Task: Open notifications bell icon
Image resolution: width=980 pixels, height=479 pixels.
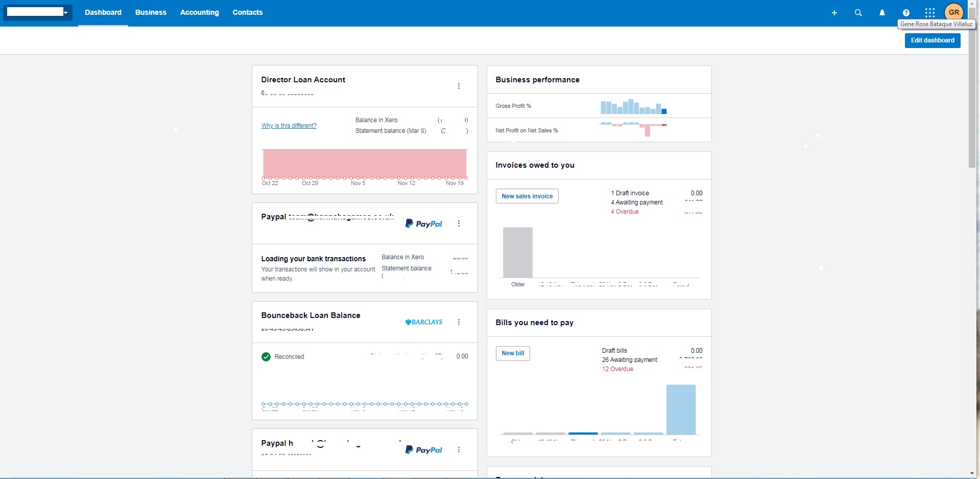Action: pyautogui.click(x=882, y=13)
